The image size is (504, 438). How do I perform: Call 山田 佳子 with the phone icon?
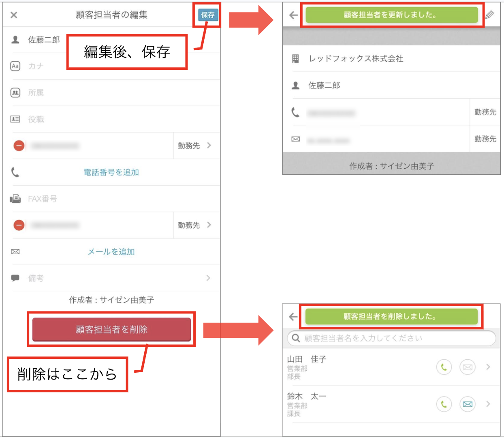[x=444, y=367]
